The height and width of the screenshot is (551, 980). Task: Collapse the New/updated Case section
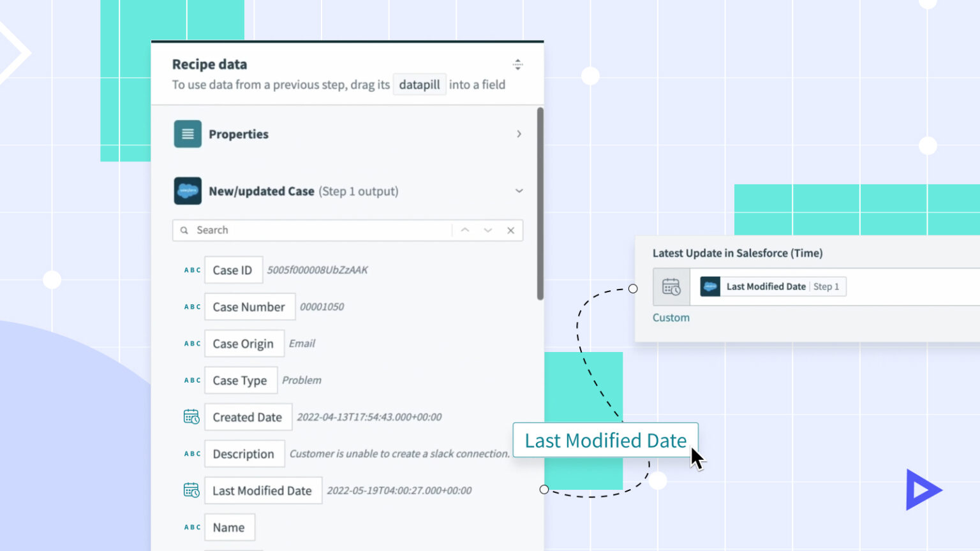(x=519, y=191)
